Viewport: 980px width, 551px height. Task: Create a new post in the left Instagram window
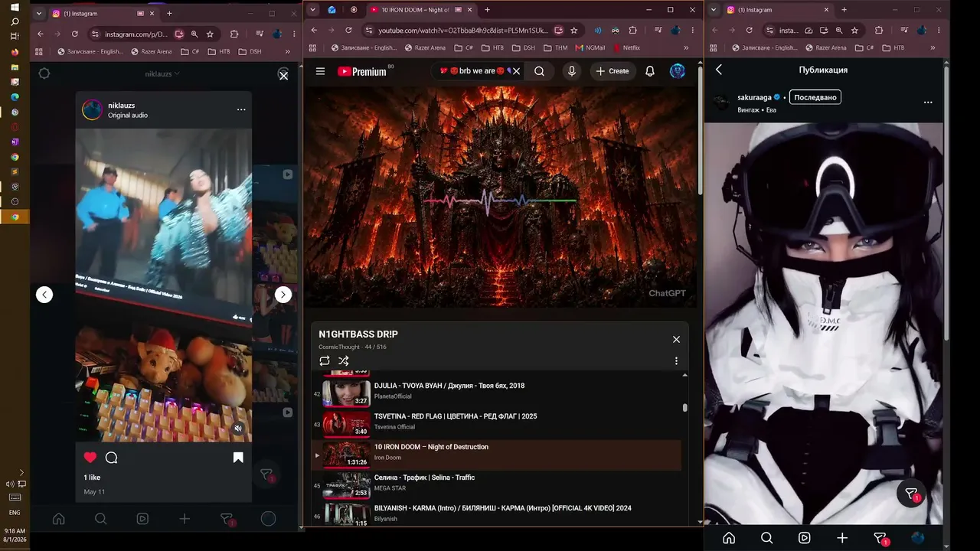point(185,519)
